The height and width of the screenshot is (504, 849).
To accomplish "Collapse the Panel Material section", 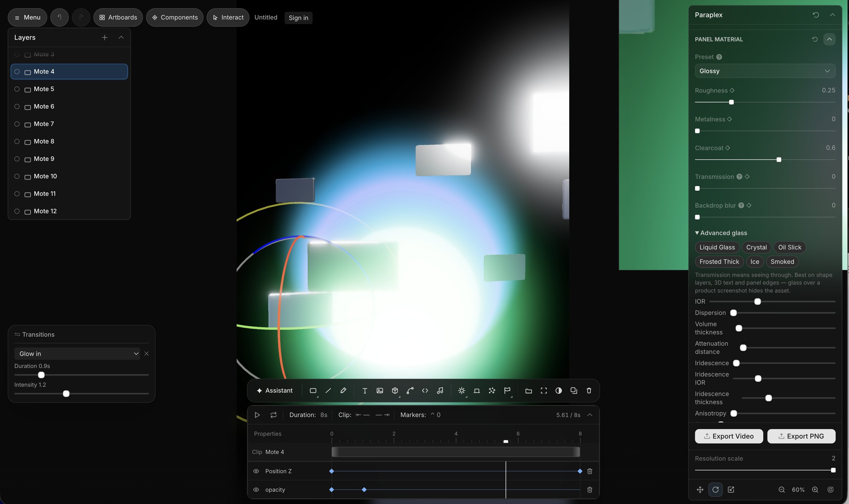I will [x=829, y=39].
